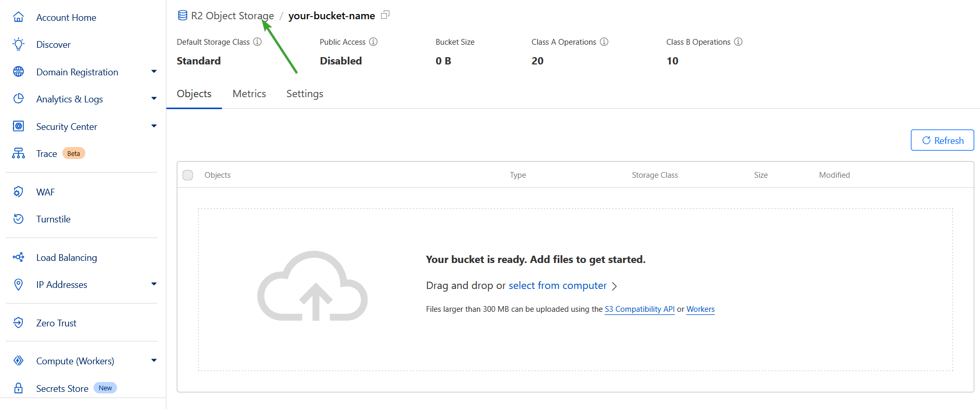Click the Discover lightbulb icon

click(18, 44)
